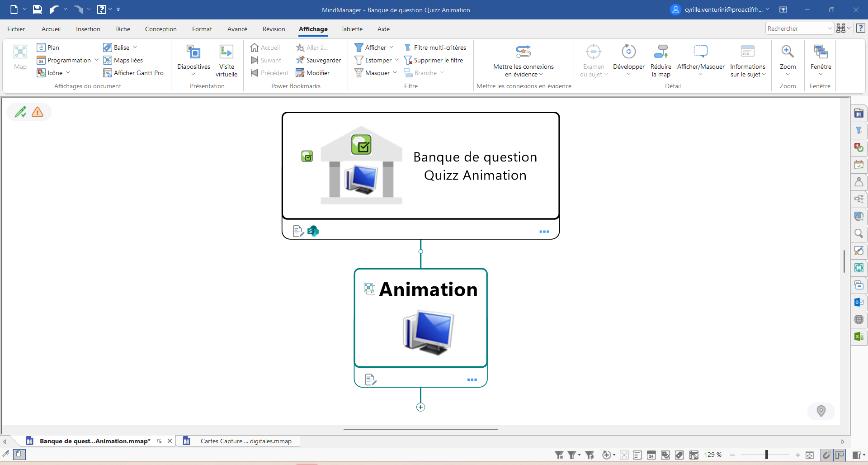Open the Outlook panel in right sidebar
Viewport: 868px width, 465px height.
point(859,302)
